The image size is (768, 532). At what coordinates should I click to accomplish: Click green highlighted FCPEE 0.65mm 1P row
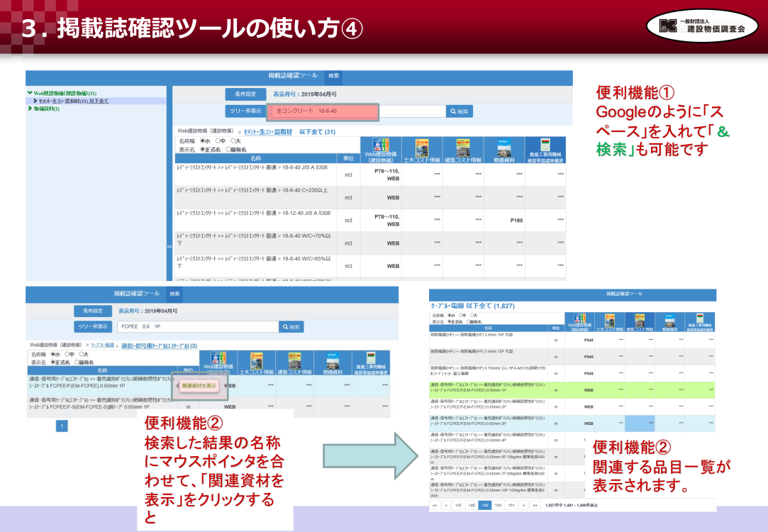pyautogui.click(x=572, y=390)
